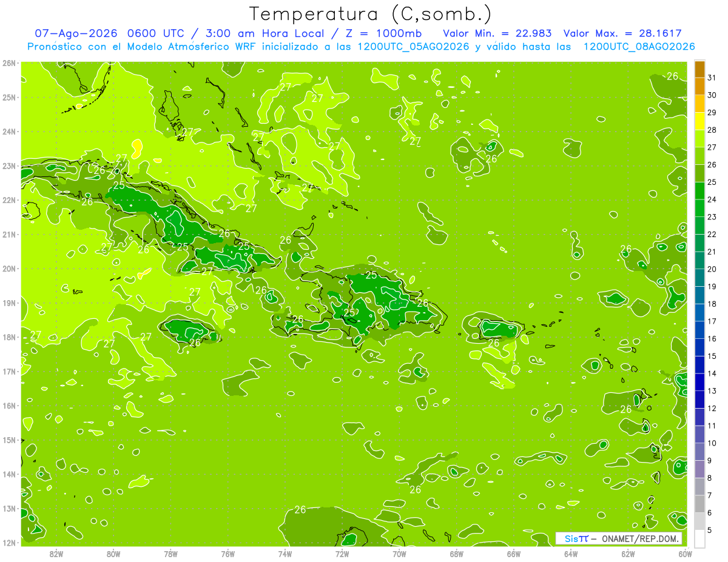Click the "17N" latitude axis label
Screen dimensions: 728x562
point(8,371)
